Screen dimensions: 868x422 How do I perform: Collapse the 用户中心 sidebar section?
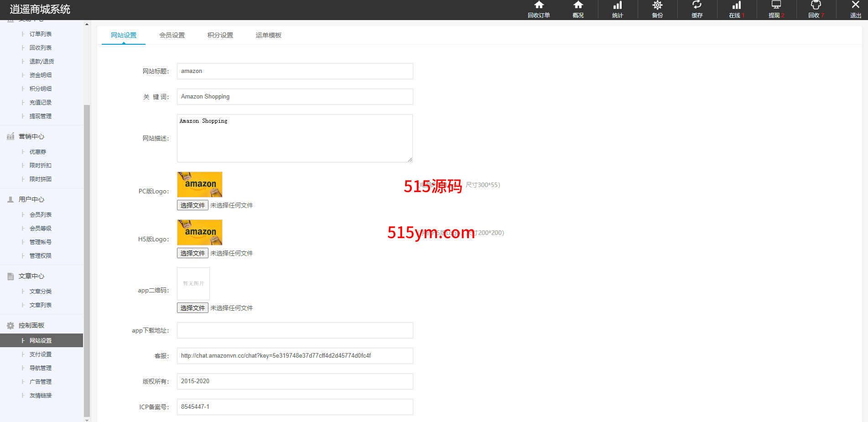tap(31, 199)
